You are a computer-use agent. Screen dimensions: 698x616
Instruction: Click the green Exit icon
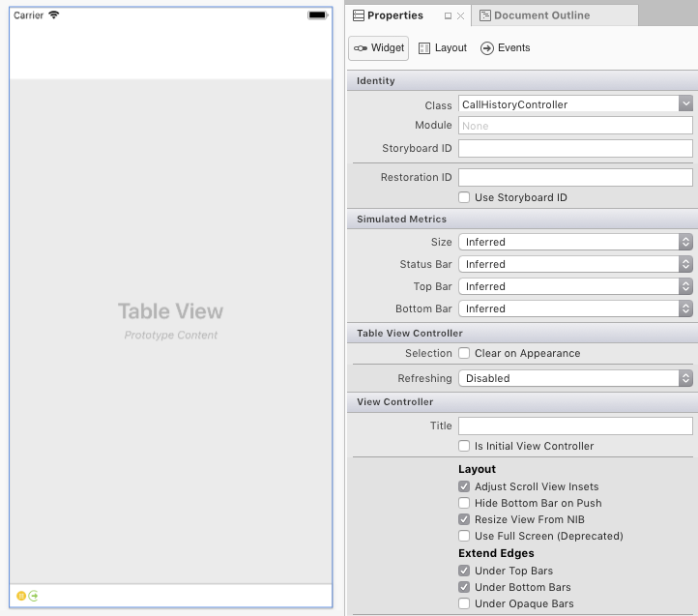(x=34, y=596)
